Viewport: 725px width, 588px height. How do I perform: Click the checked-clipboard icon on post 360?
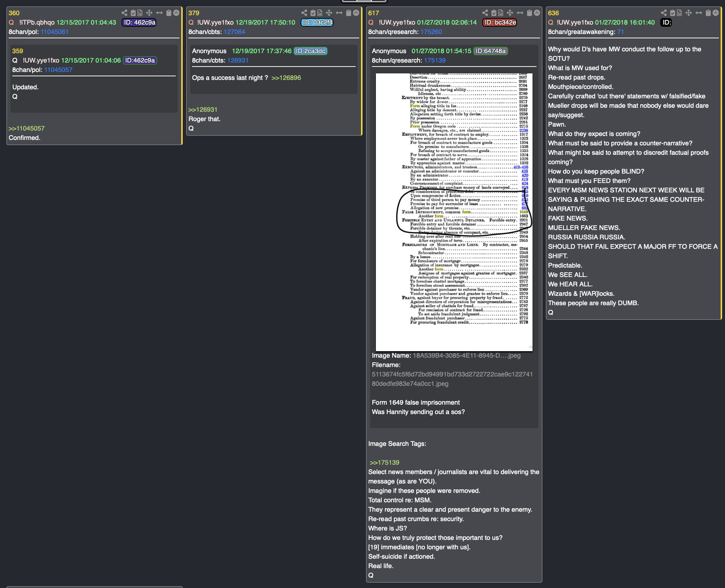(x=133, y=13)
